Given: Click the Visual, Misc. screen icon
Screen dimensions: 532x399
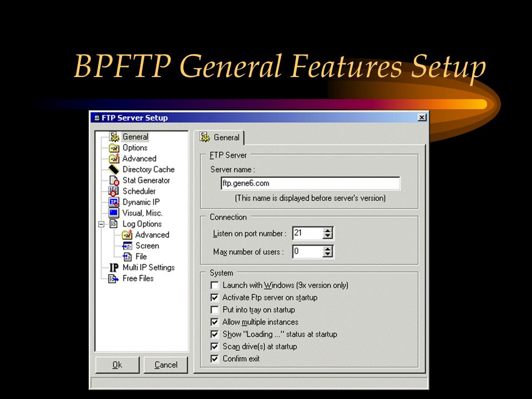Looking at the screenshot, I should 114,213.
